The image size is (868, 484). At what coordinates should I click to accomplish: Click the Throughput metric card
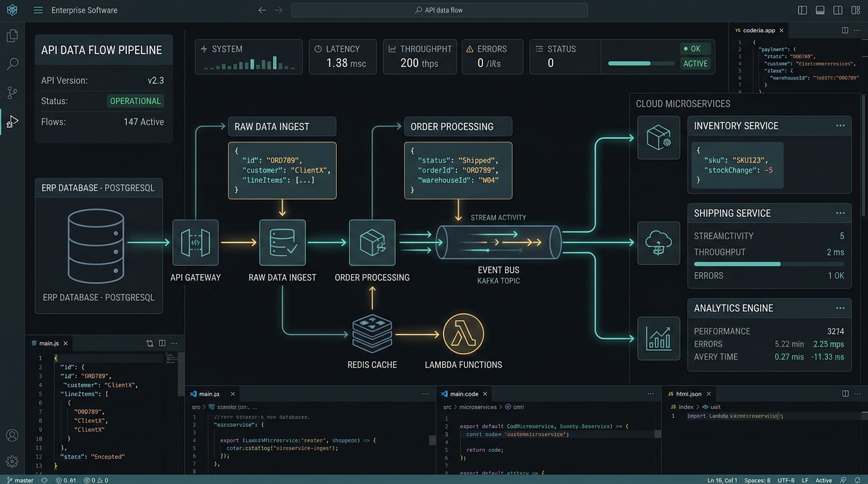point(419,57)
